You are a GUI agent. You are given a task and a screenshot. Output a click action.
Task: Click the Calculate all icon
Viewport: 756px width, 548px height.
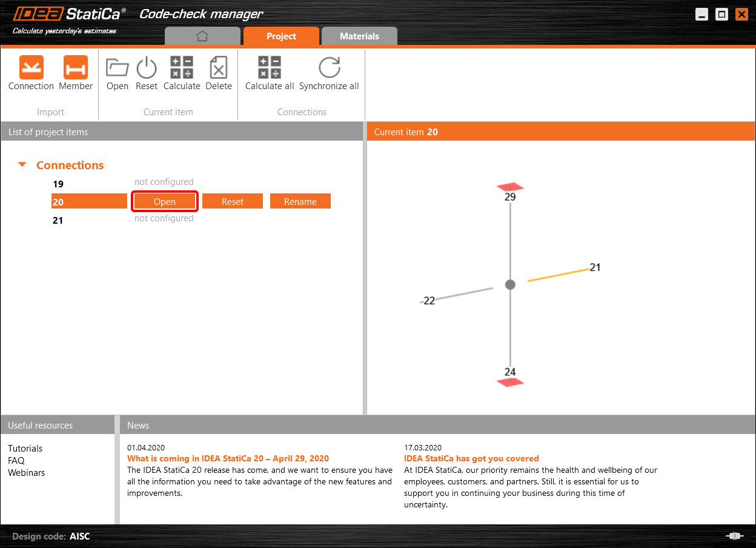point(270,67)
